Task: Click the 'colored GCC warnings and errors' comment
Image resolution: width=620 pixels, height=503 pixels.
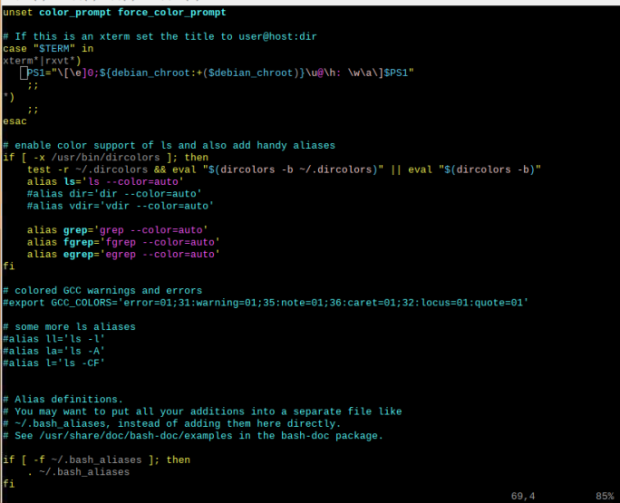Action: pos(102,291)
